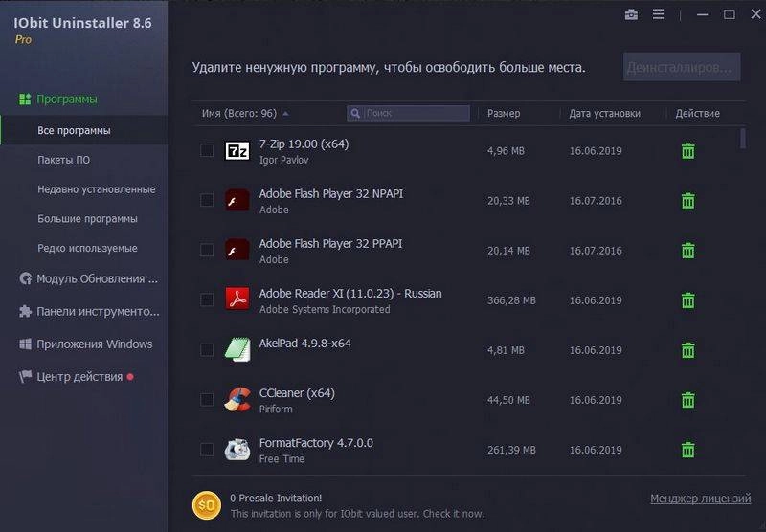The width and height of the screenshot is (766, 532).
Task: Click the CCleaner program icon
Action: [x=237, y=399]
